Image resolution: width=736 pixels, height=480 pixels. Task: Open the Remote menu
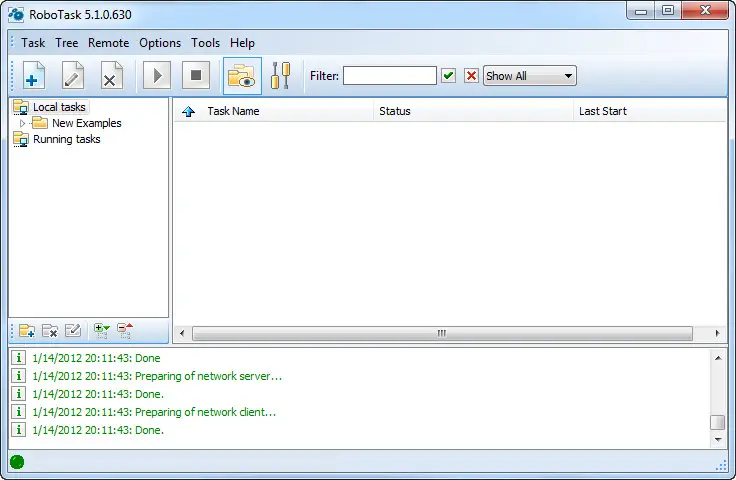[108, 43]
